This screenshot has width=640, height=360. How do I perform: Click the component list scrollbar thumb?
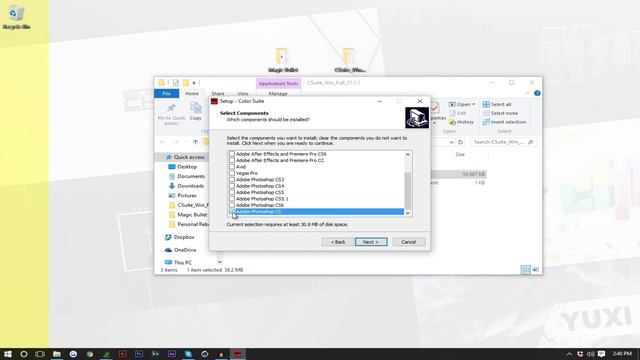[407, 191]
